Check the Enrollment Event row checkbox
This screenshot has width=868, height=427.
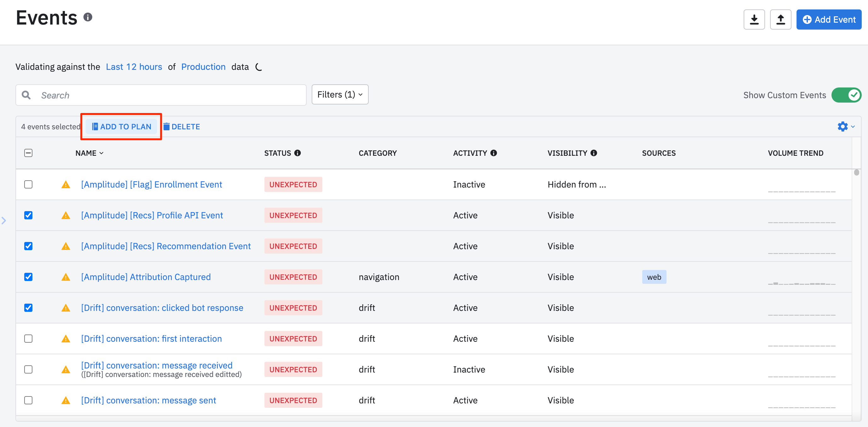pos(28,184)
